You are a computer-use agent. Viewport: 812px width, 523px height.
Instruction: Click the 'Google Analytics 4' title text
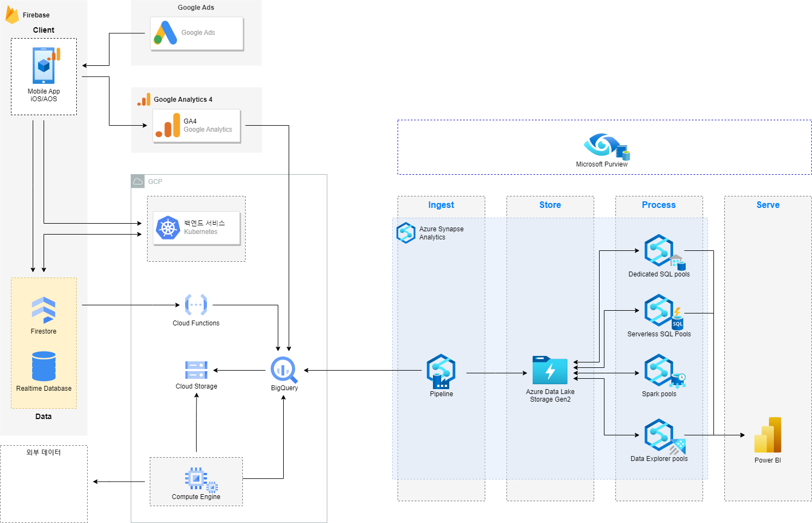pos(183,100)
